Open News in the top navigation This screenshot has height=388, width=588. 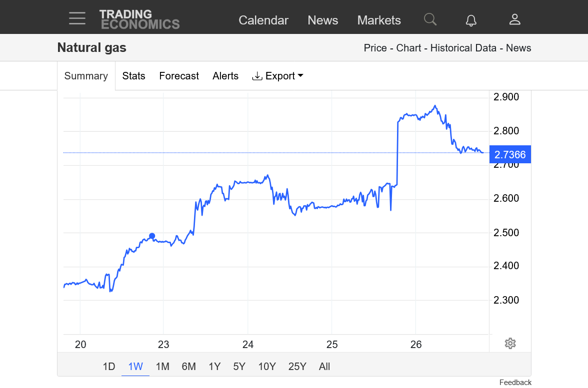pyautogui.click(x=322, y=20)
